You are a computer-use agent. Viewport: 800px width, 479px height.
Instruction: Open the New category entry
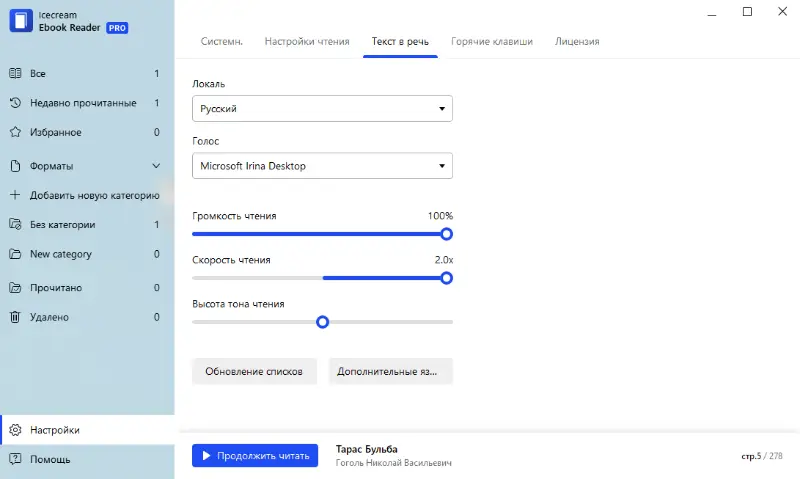tap(87, 254)
